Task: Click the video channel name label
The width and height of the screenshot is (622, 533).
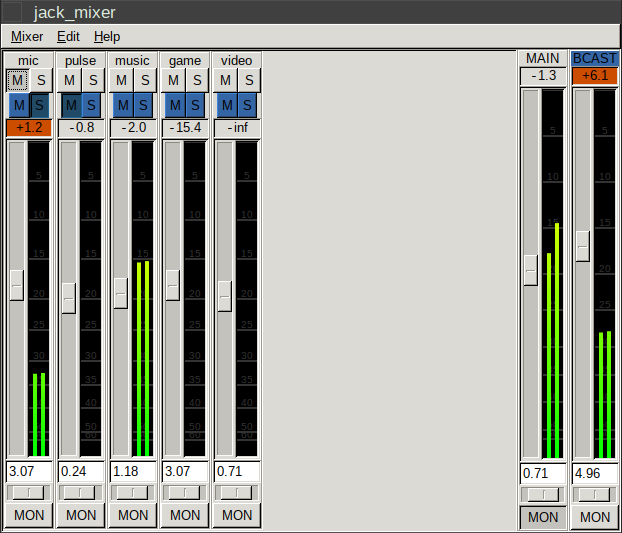Action: [236, 61]
